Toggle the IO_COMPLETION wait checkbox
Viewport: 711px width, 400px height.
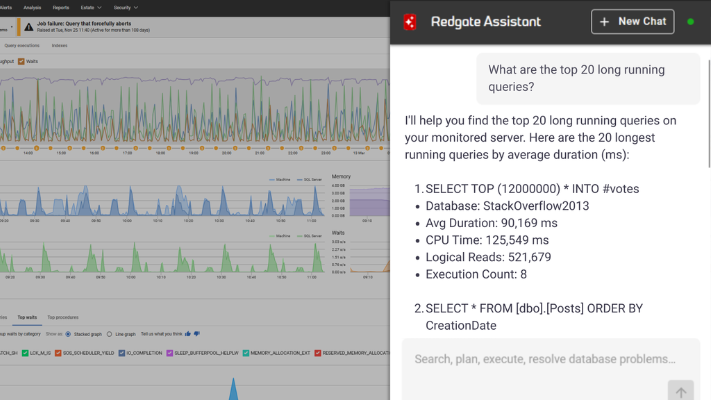(120, 353)
